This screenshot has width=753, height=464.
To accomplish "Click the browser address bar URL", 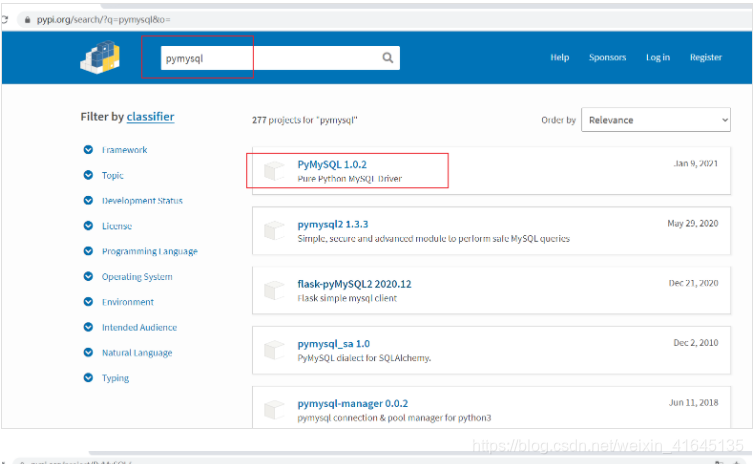I will [x=103, y=20].
